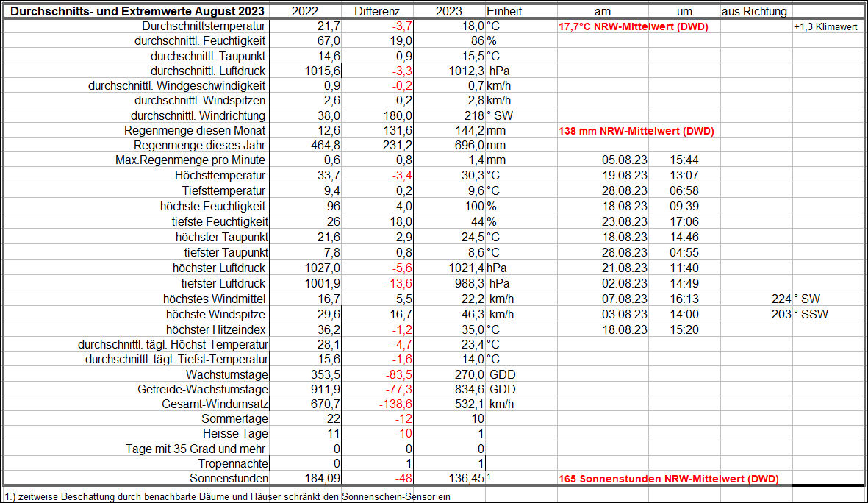The image size is (868, 503).
Task: Click the 'höchster Hitzeindex' label
Action: pos(216,331)
